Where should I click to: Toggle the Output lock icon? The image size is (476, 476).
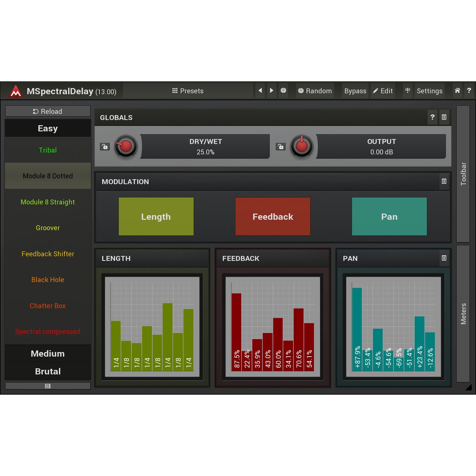(x=281, y=147)
